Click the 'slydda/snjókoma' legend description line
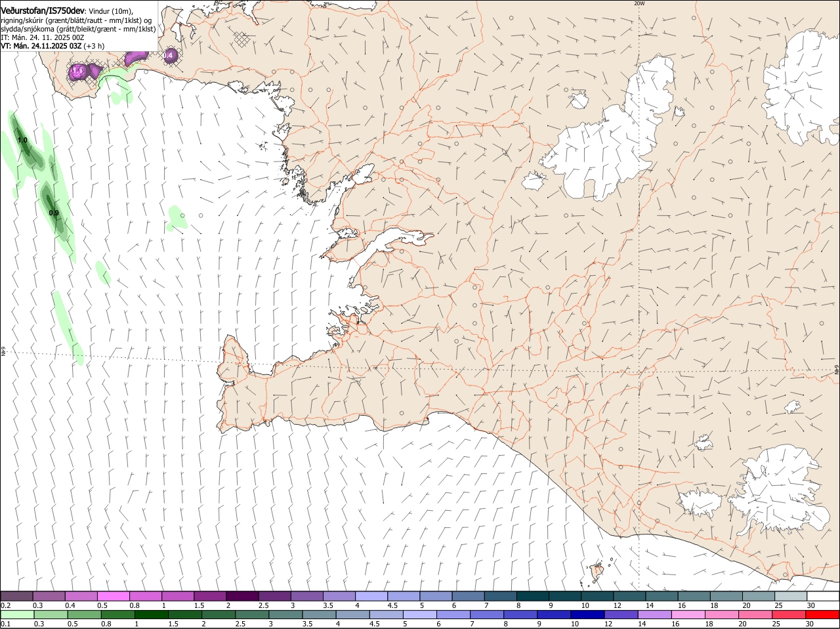This screenshot has height=629, width=840. tap(78, 29)
